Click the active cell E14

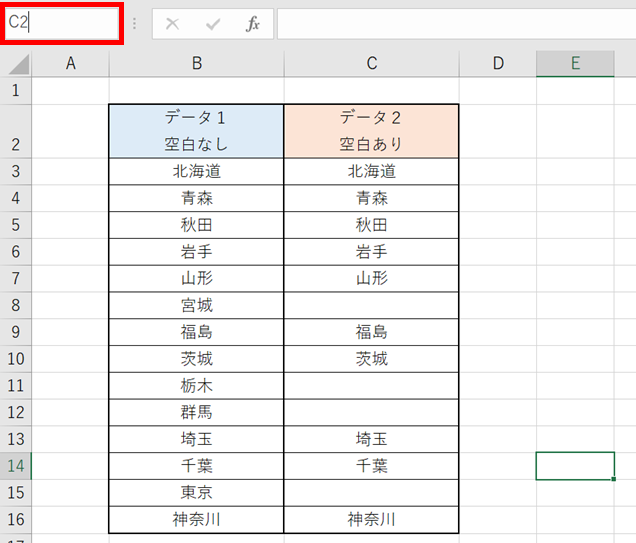[575, 466]
